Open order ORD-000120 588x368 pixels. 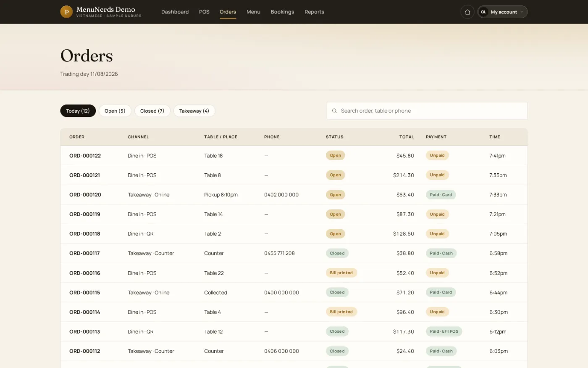pyautogui.click(x=85, y=195)
